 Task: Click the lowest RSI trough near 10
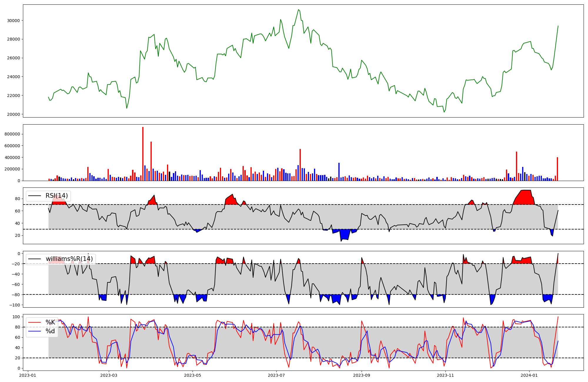tap(341, 241)
